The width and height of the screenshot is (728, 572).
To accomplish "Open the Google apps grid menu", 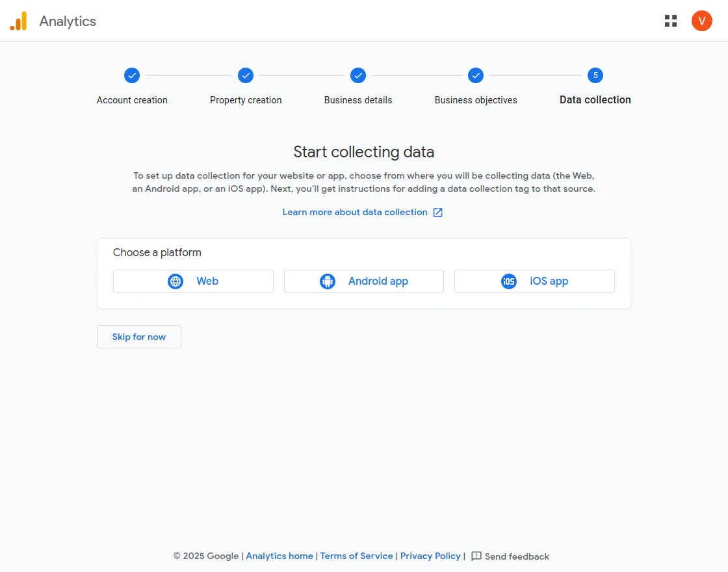I will pyautogui.click(x=670, y=20).
